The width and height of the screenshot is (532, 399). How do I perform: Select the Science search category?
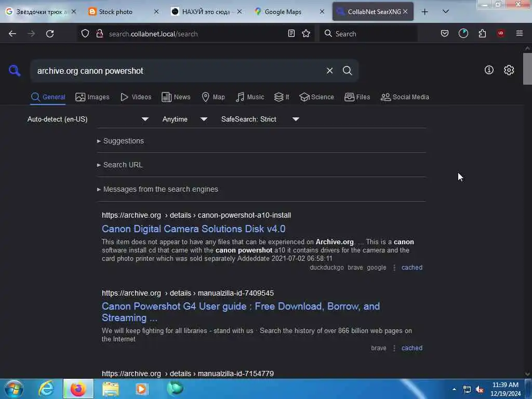tap(316, 97)
